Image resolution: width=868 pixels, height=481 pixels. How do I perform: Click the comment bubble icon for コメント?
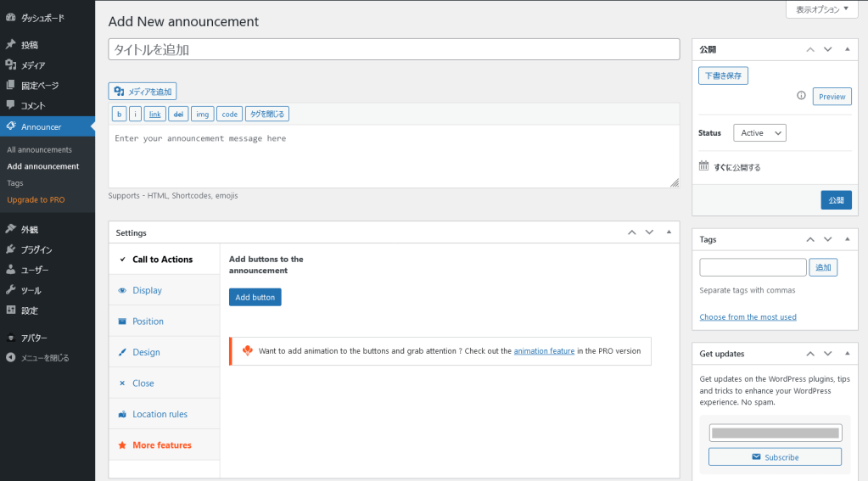tap(10, 105)
